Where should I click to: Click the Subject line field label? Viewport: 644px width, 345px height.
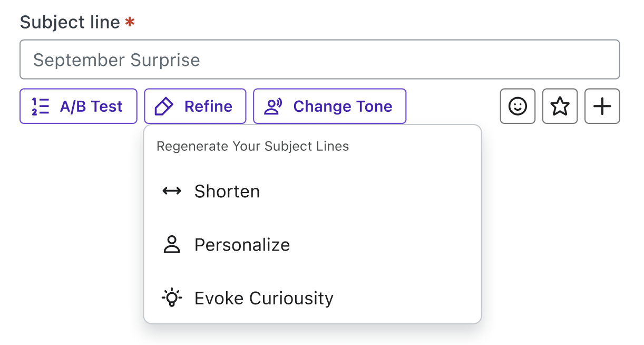(69, 22)
